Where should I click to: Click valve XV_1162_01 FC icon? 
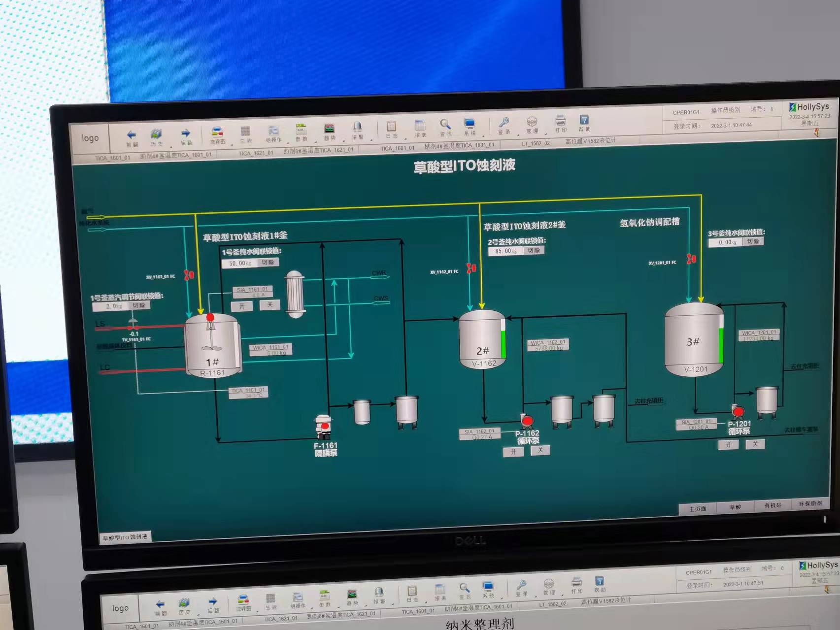pos(471,268)
